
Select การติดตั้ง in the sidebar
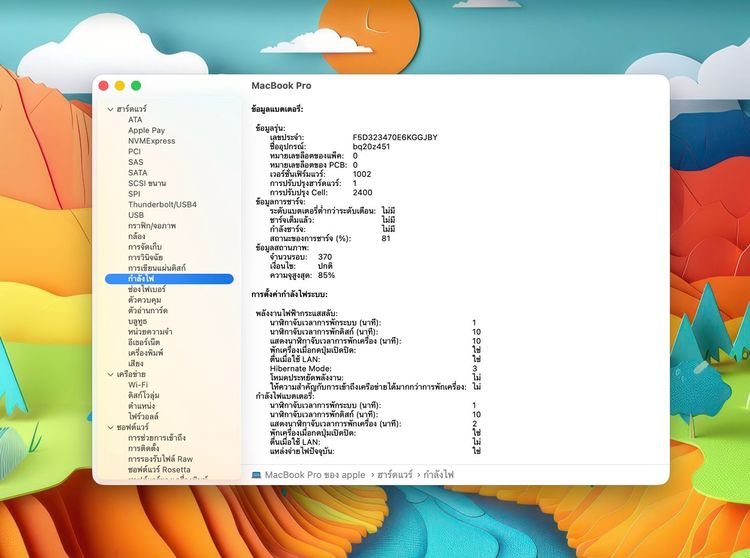(x=143, y=449)
